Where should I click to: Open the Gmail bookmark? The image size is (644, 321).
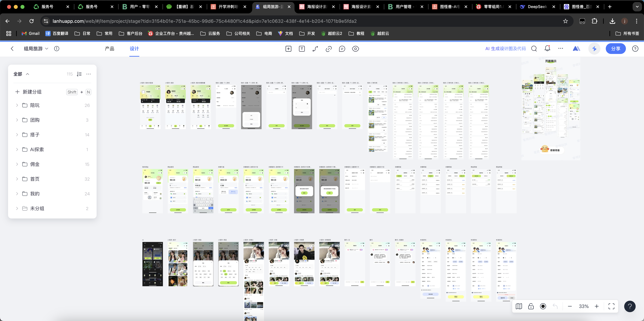pos(31,34)
